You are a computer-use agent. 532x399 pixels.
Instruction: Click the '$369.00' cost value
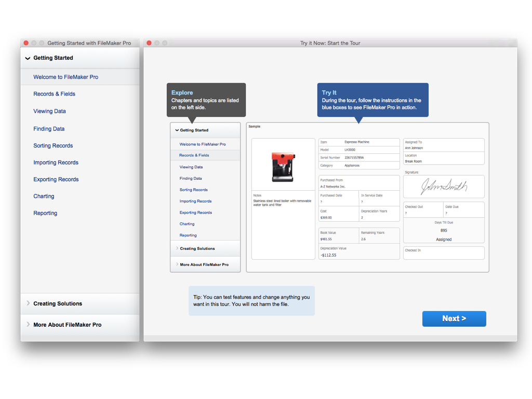[326, 218]
